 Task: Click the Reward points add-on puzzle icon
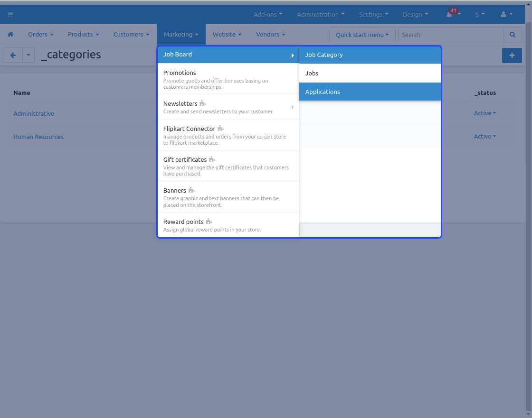[209, 222]
